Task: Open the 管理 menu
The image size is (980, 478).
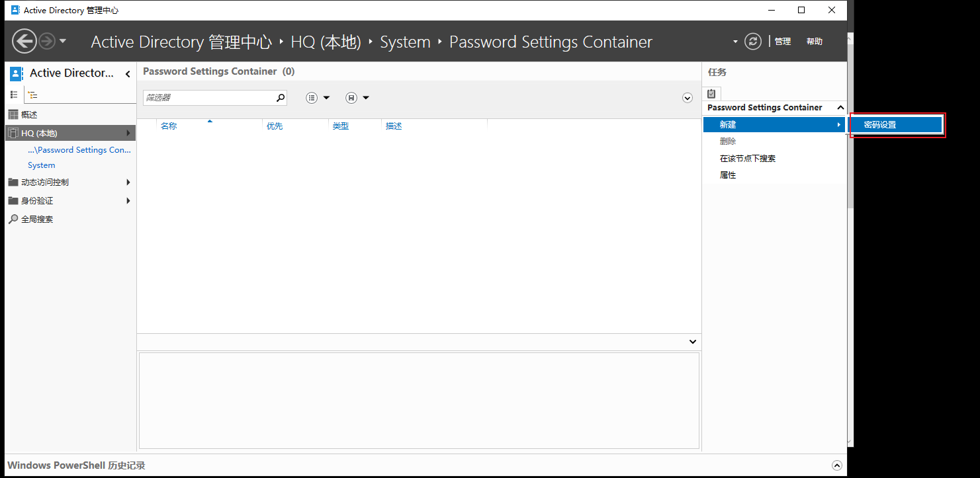Action: [x=783, y=42]
